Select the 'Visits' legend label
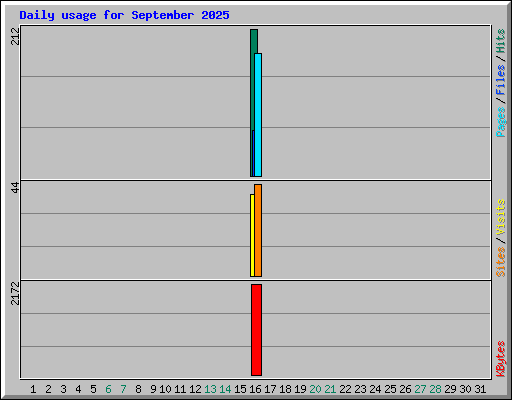This screenshot has width=512, height=400. pos(500,217)
